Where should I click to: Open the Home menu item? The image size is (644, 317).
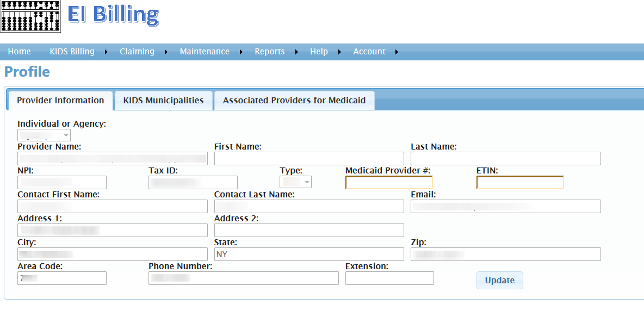[x=20, y=52]
